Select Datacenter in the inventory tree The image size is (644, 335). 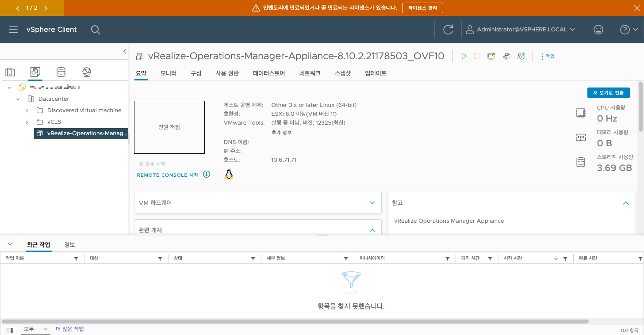(x=54, y=99)
